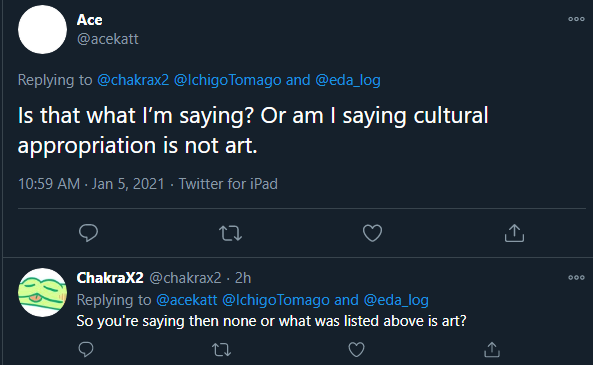Visit the @acekatt mention in ChakraX2's reply

click(x=187, y=300)
